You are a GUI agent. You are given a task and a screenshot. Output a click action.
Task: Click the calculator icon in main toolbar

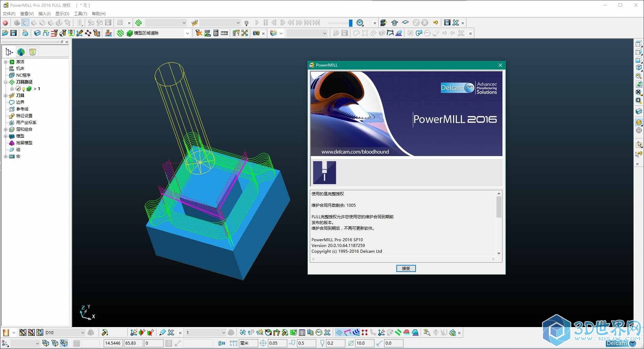(x=216, y=33)
